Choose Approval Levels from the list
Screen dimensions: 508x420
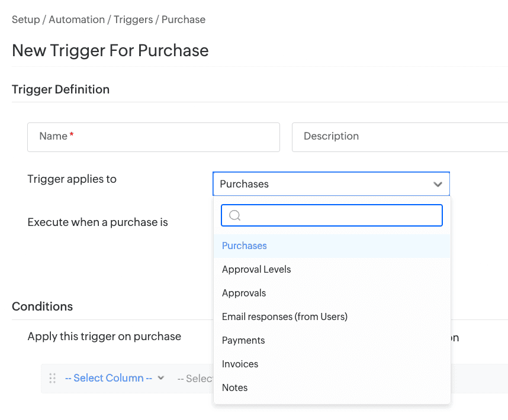(x=256, y=269)
